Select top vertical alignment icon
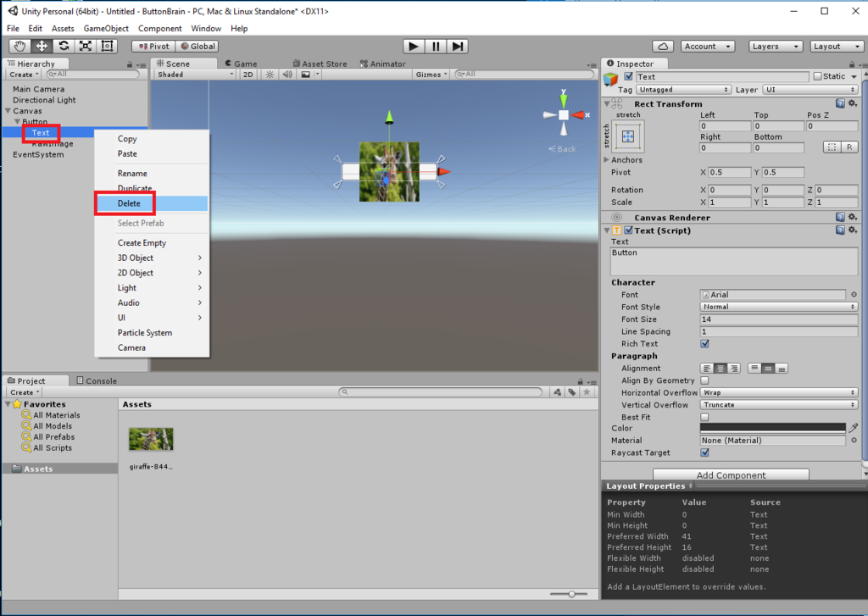The width and height of the screenshot is (868, 616). (x=754, y=369)
